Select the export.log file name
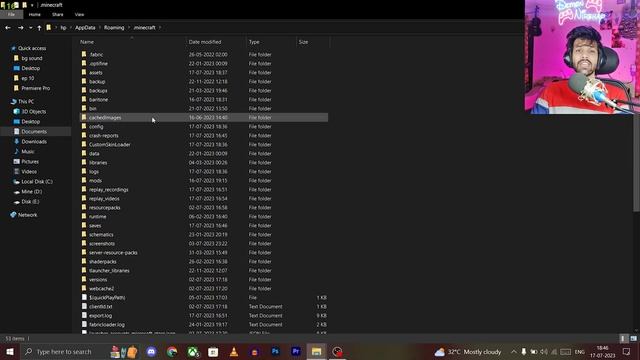Image resolution: width=640 pixels, height=360 pixels. 100,316
